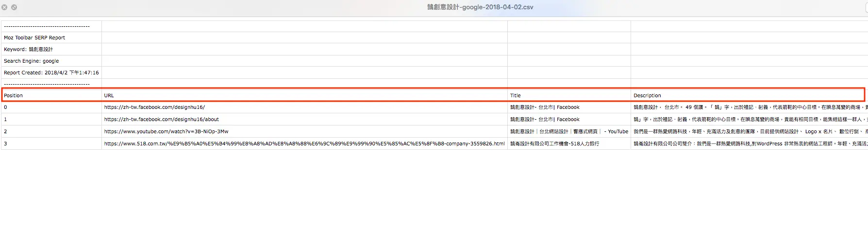Select the title cell mentioning 518人力銀行
This screenshot has width=868, height=248.
[569, 143]
